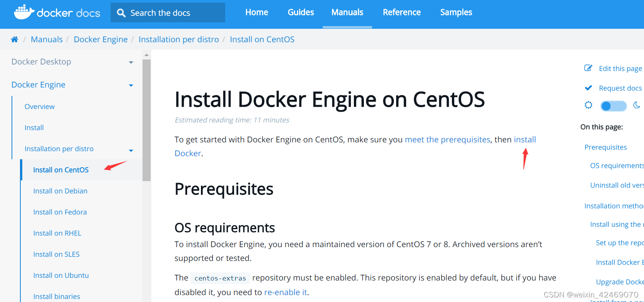644x302 pixels.
Task: Collapse Installation per distro caret
Action: [x=131, y=150]
